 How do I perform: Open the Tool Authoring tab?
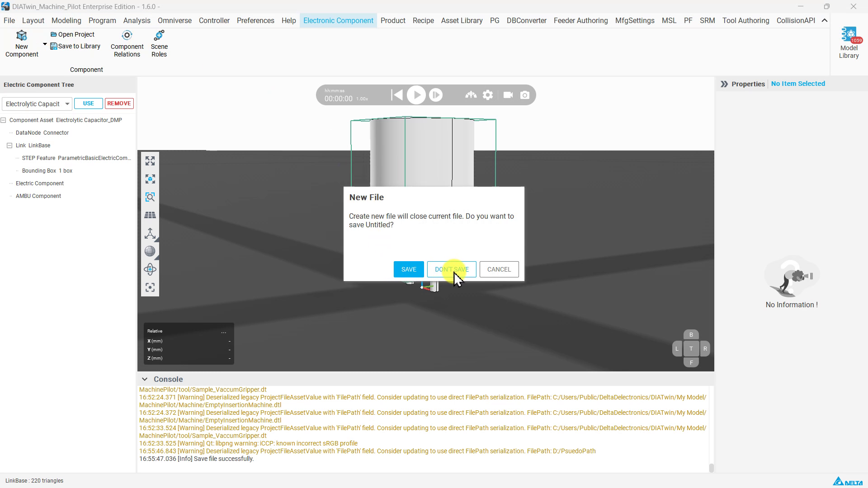click(x=745, y=21)
